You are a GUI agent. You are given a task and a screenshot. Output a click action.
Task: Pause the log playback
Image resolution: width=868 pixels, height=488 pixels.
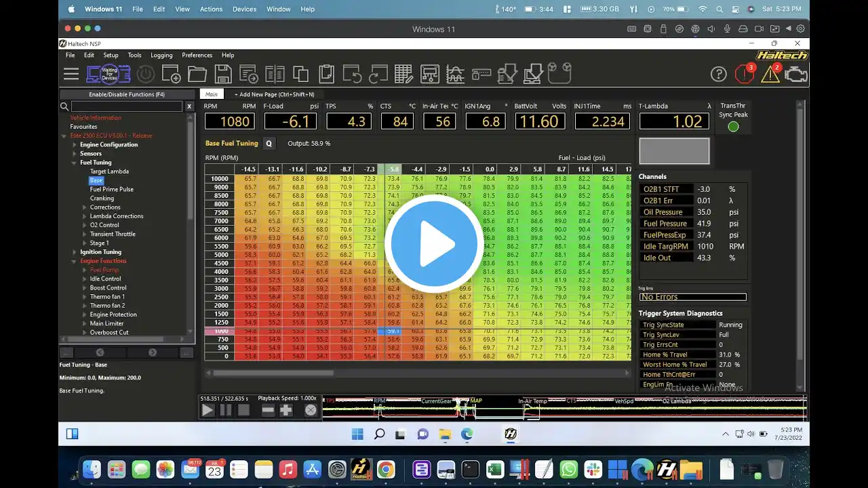226,409
